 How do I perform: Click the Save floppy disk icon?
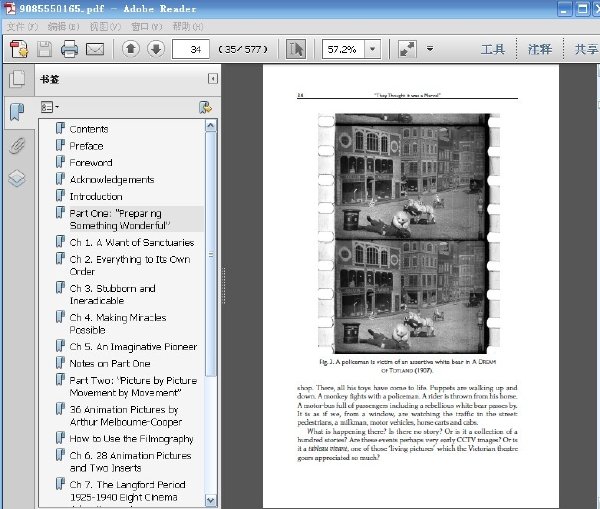point(44,49)
